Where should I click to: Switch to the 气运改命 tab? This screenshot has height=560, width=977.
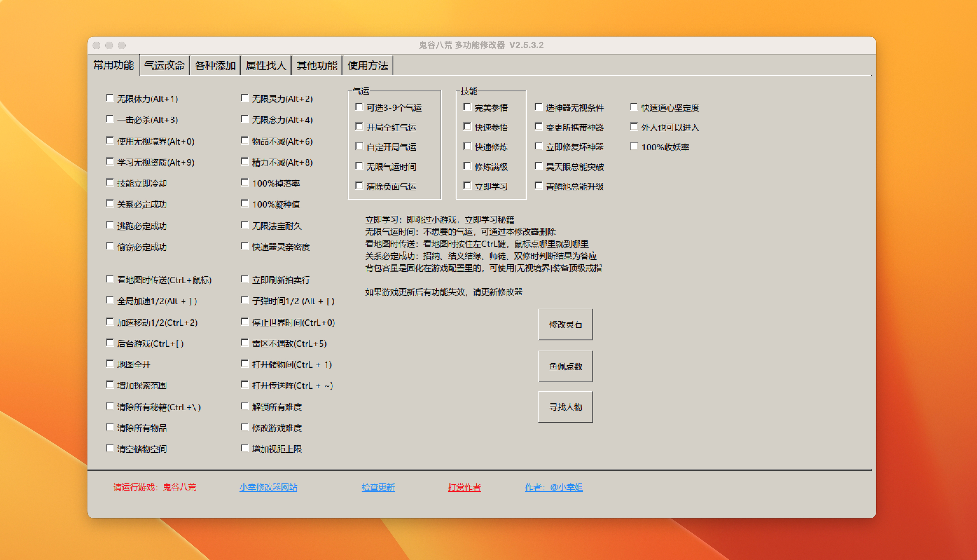[164, 65]
